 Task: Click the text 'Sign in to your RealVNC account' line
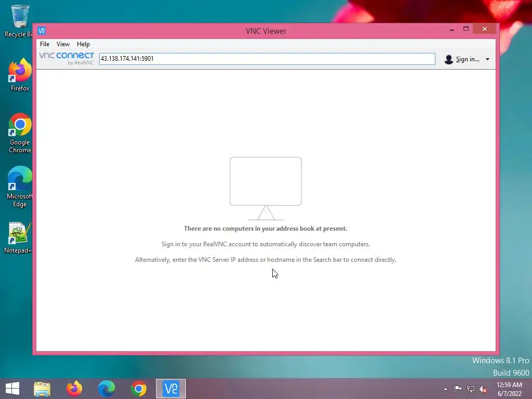point(265,244)
